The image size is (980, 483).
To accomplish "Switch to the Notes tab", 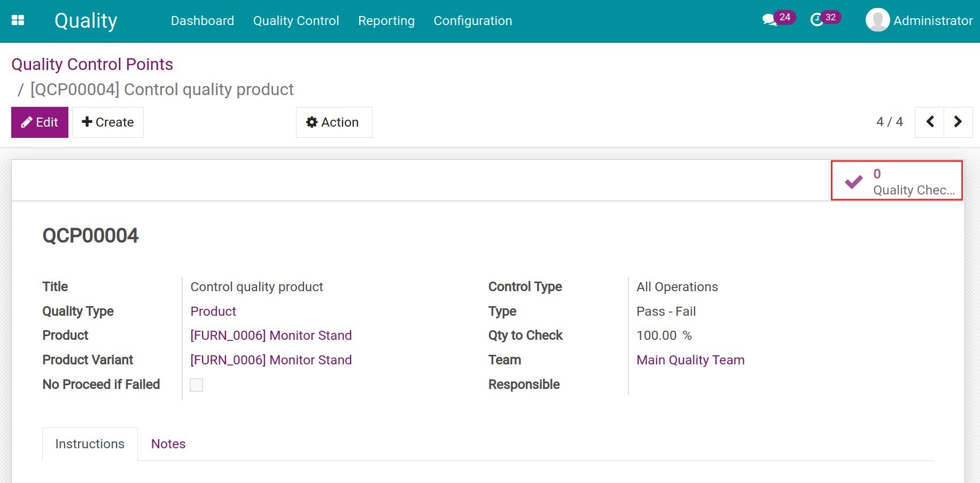I will 168,444.
